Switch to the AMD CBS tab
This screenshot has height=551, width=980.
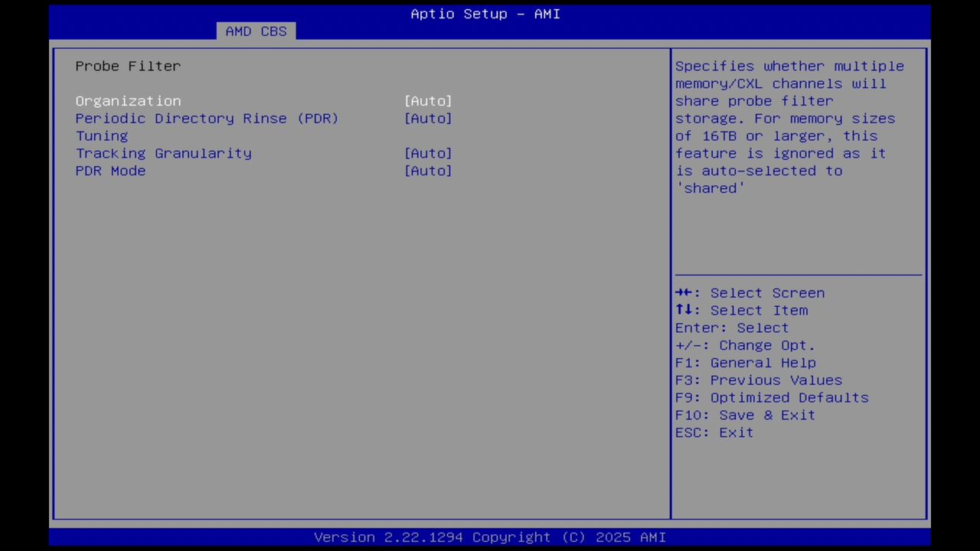256,31
